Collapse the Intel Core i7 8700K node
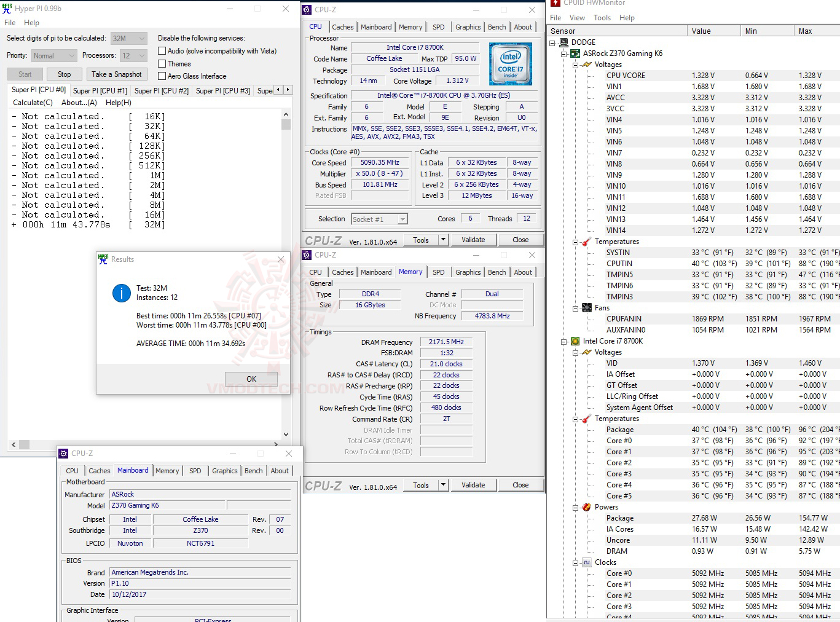The width and height of the screenshot is (840, 622). [x=563, y=342]
